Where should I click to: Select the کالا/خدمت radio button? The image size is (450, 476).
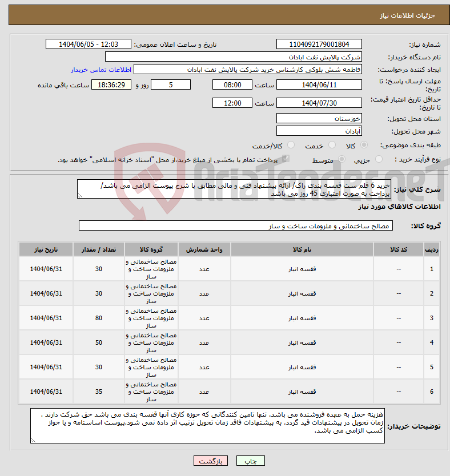291,145
